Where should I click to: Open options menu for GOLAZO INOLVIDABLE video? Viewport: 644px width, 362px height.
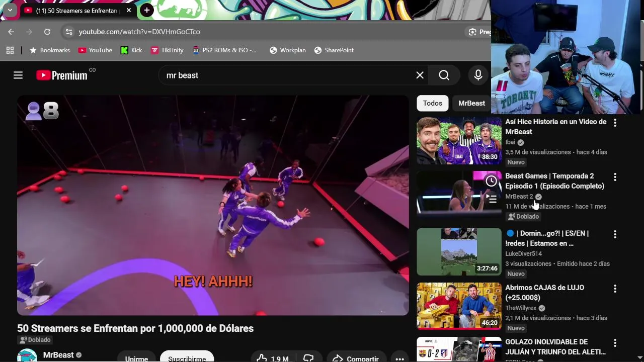click(x=615, y=343)
